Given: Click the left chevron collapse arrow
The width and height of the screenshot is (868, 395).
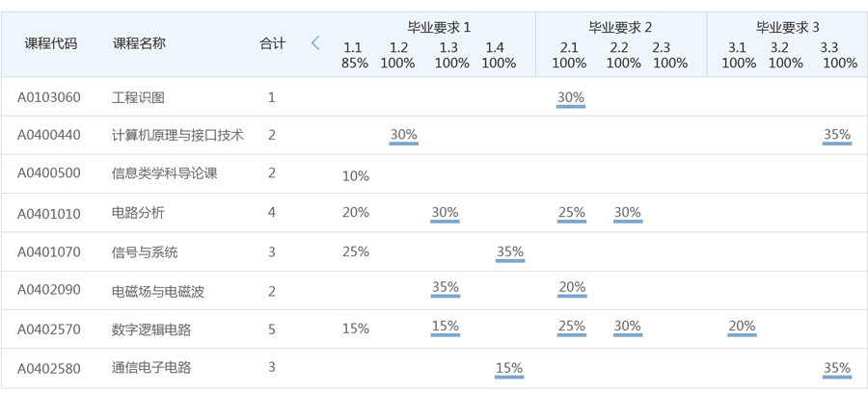Looking at the screenshot, I should pyautogui.click(x=315, y=42).
